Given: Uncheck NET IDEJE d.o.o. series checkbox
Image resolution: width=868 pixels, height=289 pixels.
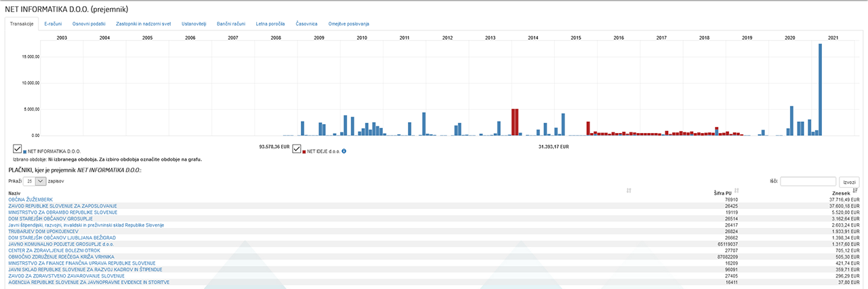Looking at the screenshot, I should point(297,149).
